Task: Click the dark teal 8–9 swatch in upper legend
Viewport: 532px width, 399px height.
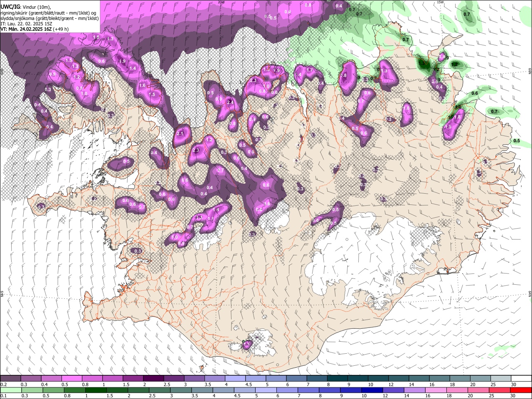Action: pos(337,379)
